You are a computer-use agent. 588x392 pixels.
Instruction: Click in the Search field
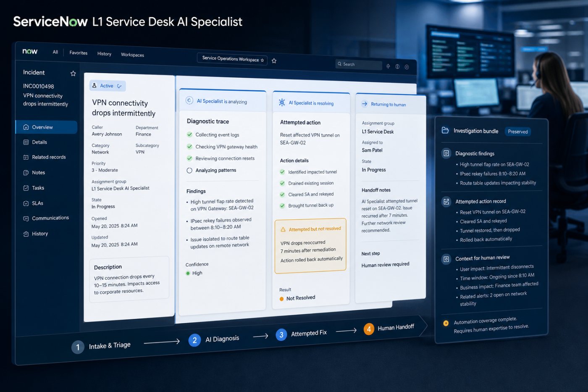pyautogui.click(x=359, y=64)
